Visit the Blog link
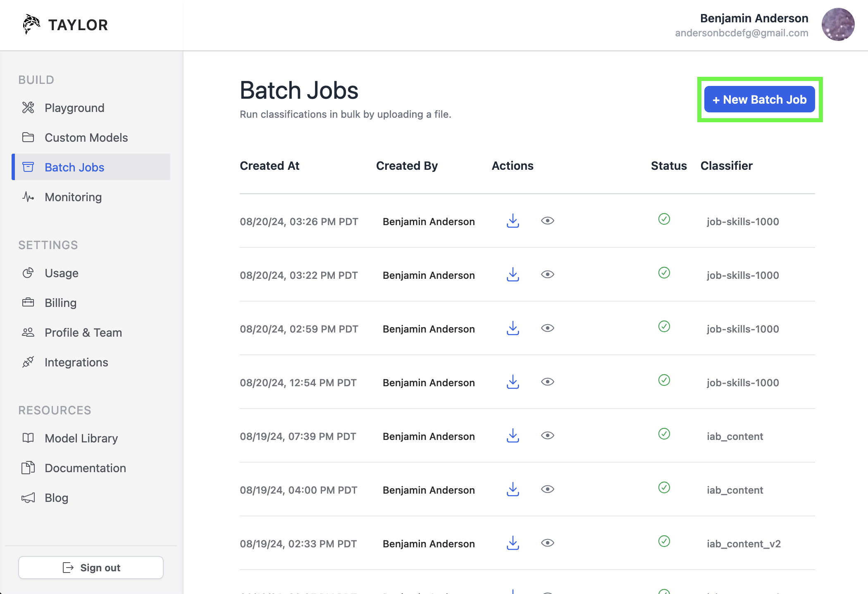 (91, 497)
